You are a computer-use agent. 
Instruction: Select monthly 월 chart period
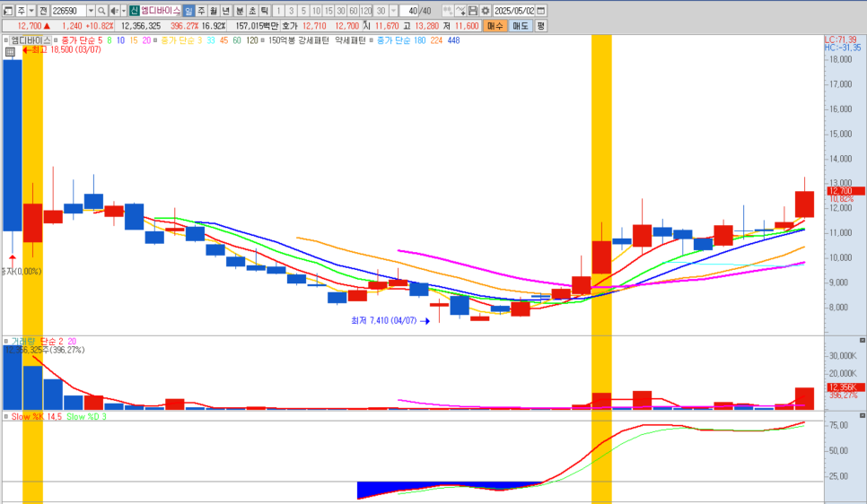pyautogui.click(x=214, y=11)
